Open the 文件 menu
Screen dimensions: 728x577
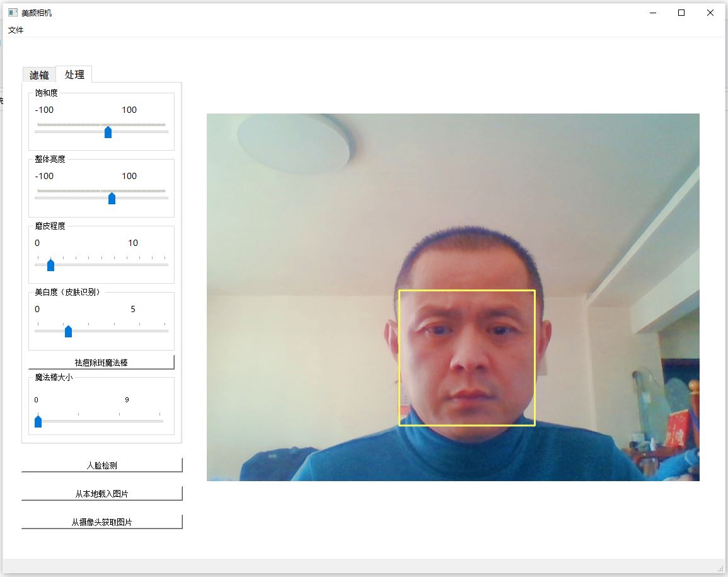tap(16, 30)
